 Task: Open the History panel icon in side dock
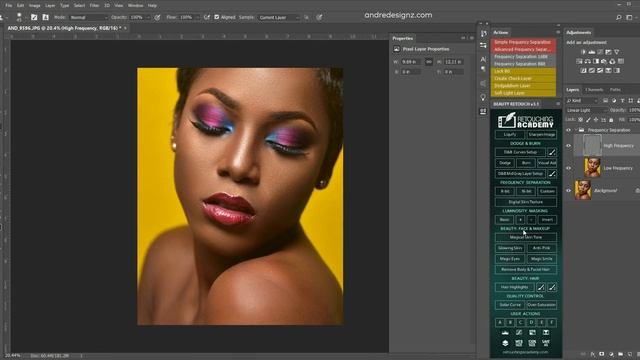pyautogui.click(x=484, y=33)
